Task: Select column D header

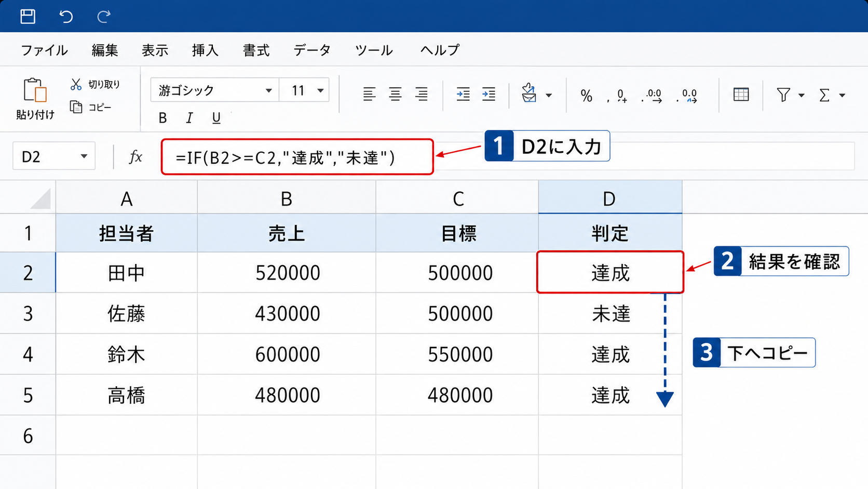Action: pos(610,198)
